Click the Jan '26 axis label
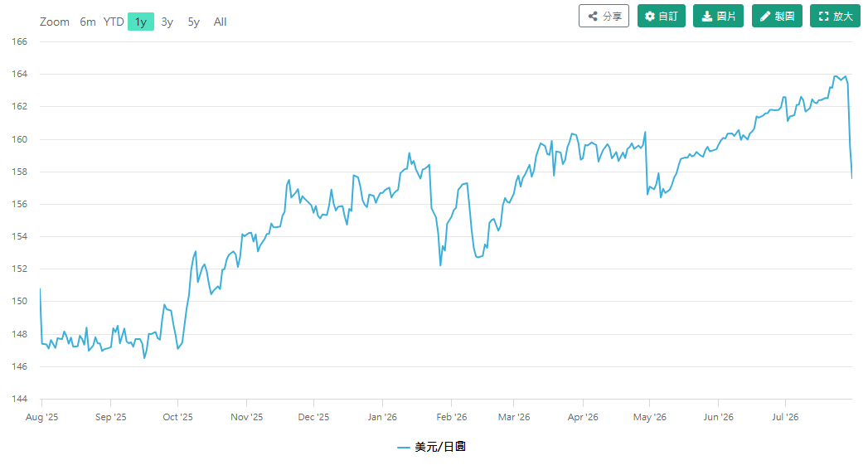 point(382,417)
